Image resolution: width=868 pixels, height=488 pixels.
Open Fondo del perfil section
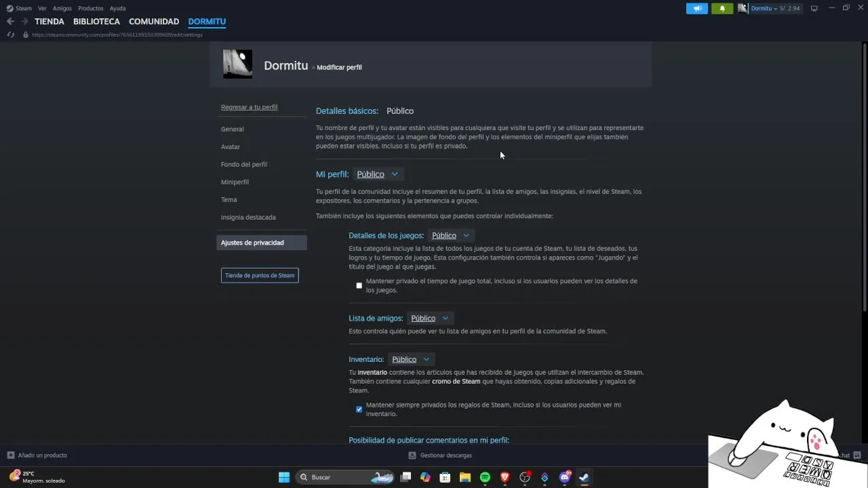tap(244, 164)
